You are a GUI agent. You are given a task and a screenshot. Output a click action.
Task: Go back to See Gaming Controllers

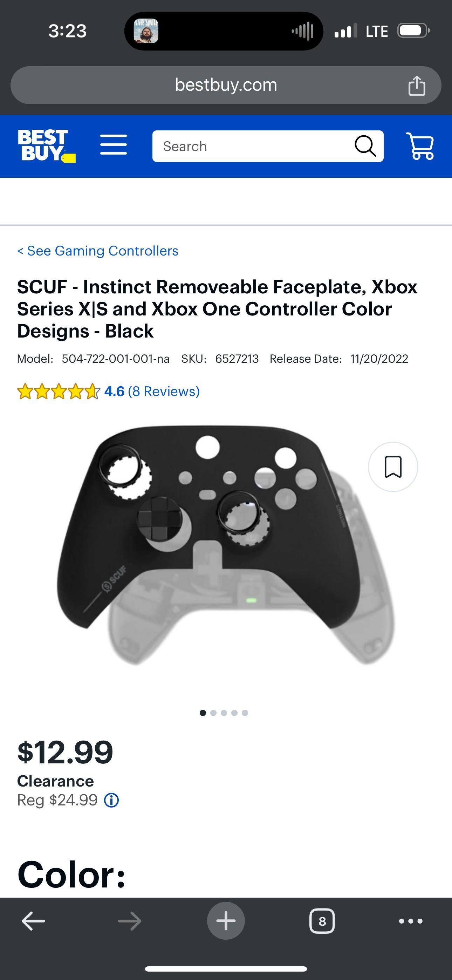[98, 251]
